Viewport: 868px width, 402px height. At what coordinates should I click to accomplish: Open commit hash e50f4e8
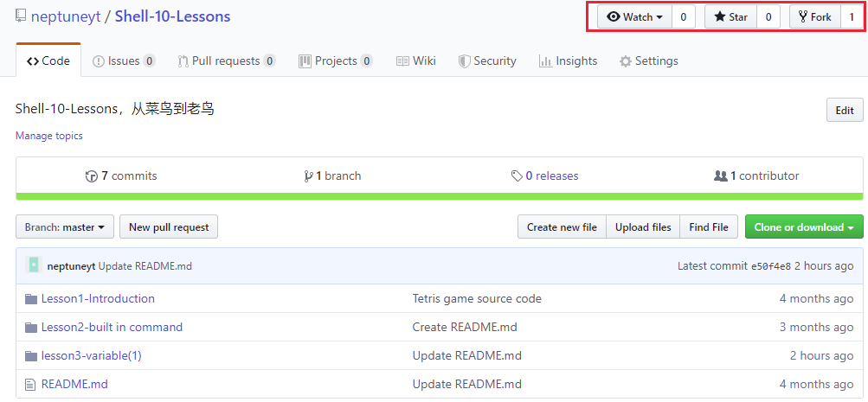coord(771,266)
